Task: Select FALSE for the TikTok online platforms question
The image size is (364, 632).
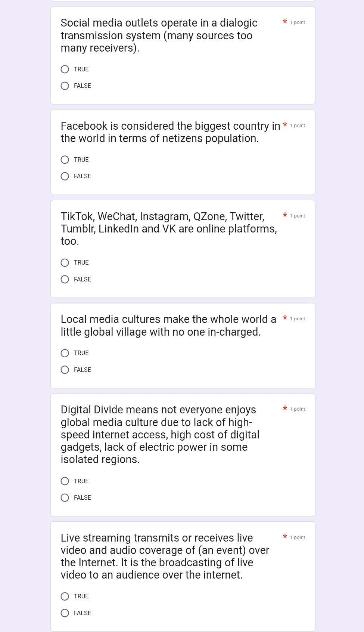Action: coord(65,279)
